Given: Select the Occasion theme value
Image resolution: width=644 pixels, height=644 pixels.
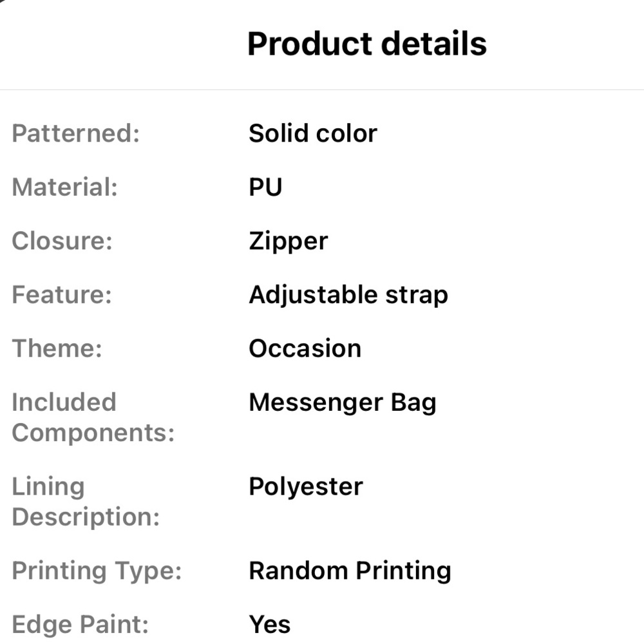Looking at the screenshot, I should coord(305,348).
